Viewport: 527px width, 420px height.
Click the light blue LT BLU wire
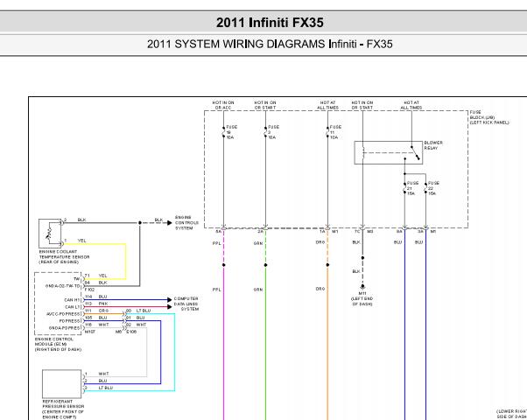pyautogui.click(x=174, y=352)
